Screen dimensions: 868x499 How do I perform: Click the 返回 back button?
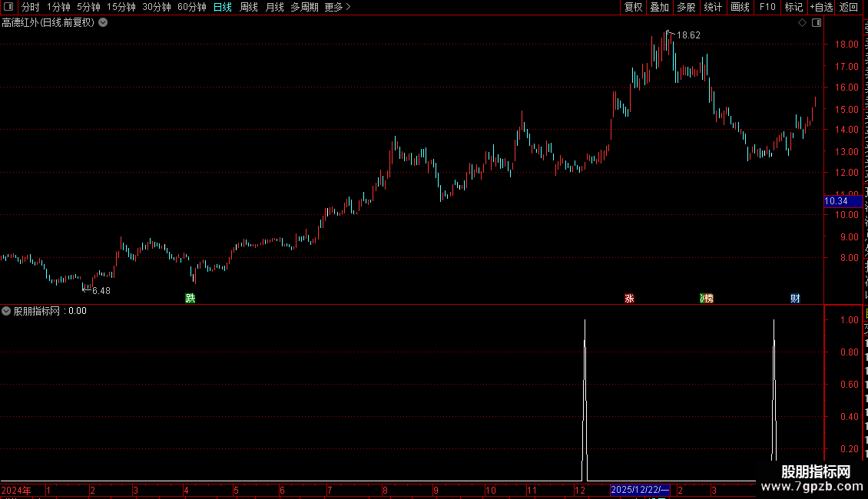point(849,7)
